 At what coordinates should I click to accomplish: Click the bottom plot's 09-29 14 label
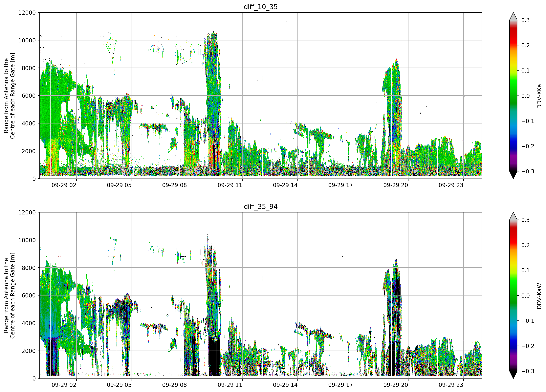point(285,385)
